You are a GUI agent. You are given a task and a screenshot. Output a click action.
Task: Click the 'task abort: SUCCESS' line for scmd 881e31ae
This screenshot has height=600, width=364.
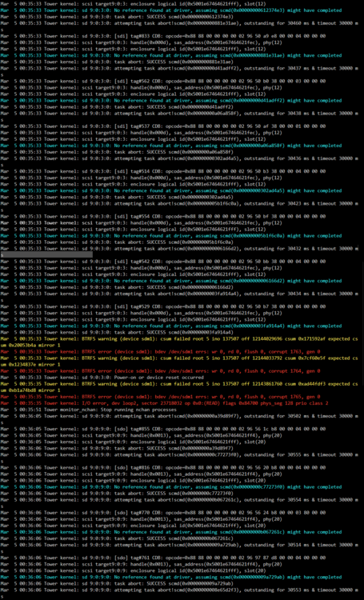click(116, 62)
